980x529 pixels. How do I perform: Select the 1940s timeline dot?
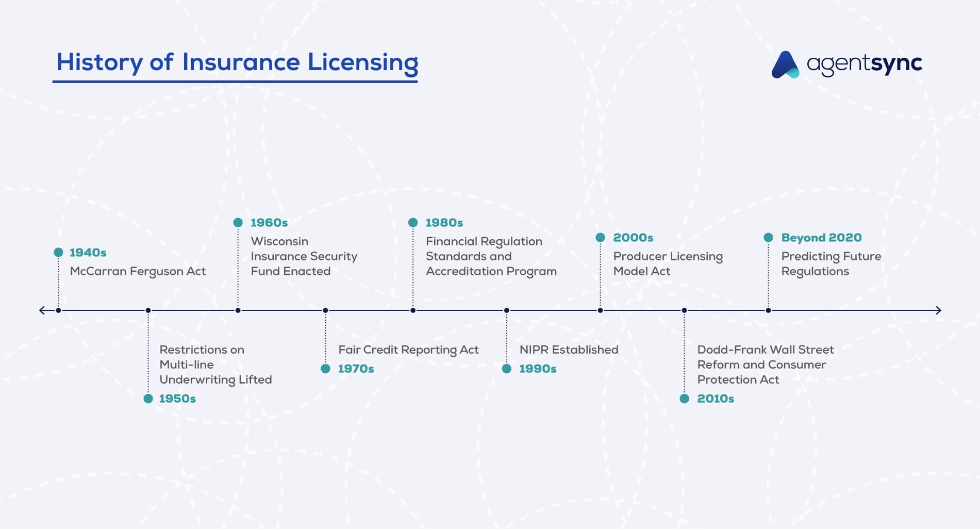[58, 253]
